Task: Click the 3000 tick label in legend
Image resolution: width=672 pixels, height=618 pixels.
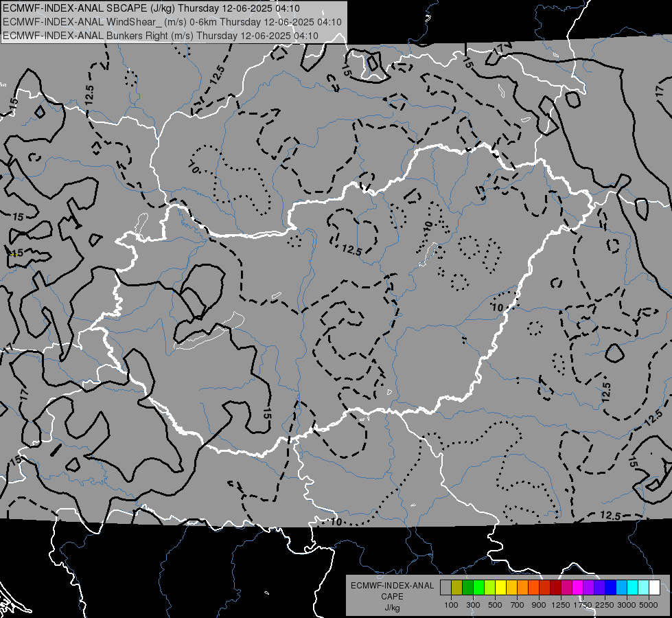Action: tap(627, 605)
